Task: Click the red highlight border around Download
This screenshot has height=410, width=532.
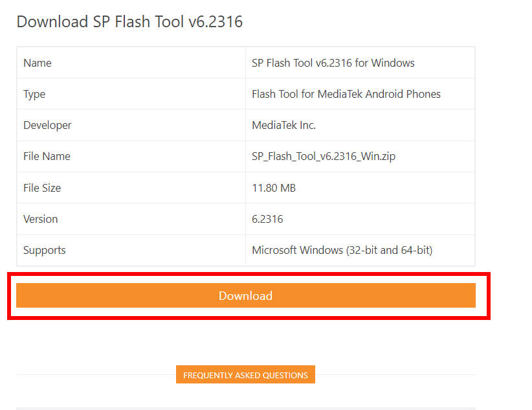Action: click(x=249, y=273)
